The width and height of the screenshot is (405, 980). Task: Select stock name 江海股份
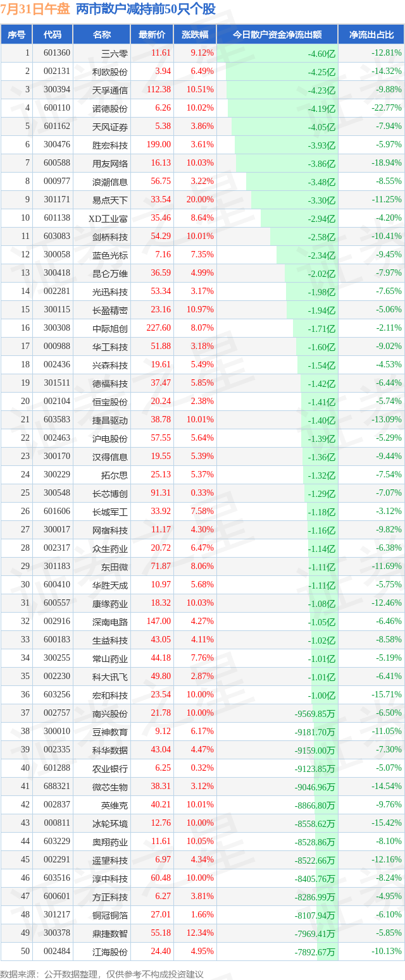coord(110,952)
